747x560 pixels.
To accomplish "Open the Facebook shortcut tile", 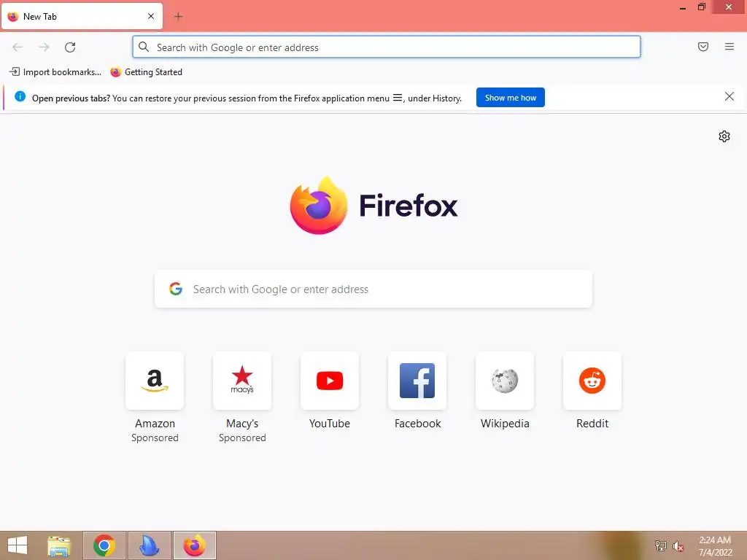I will pos(417,381).
